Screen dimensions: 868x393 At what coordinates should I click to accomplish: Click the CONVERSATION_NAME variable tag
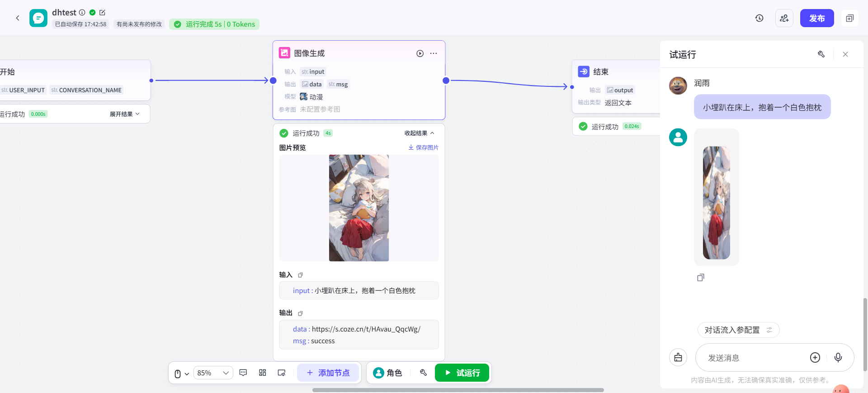pos(86,90)
